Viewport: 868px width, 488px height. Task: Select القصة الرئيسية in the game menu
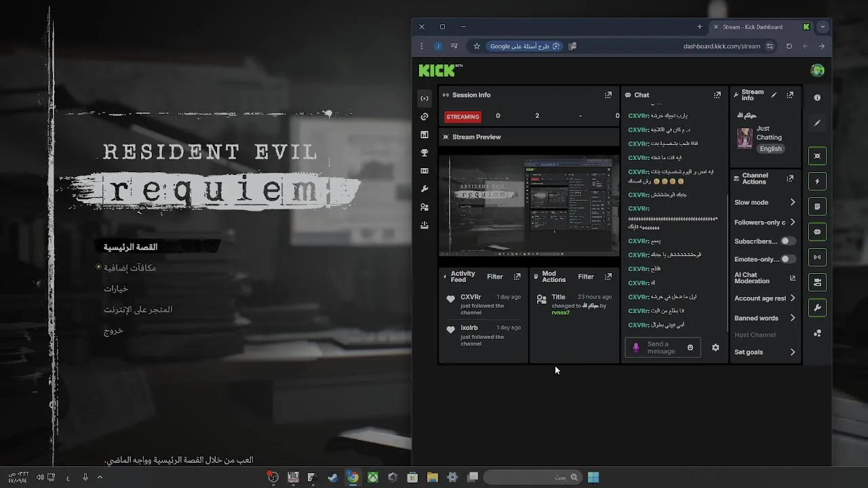130,247
